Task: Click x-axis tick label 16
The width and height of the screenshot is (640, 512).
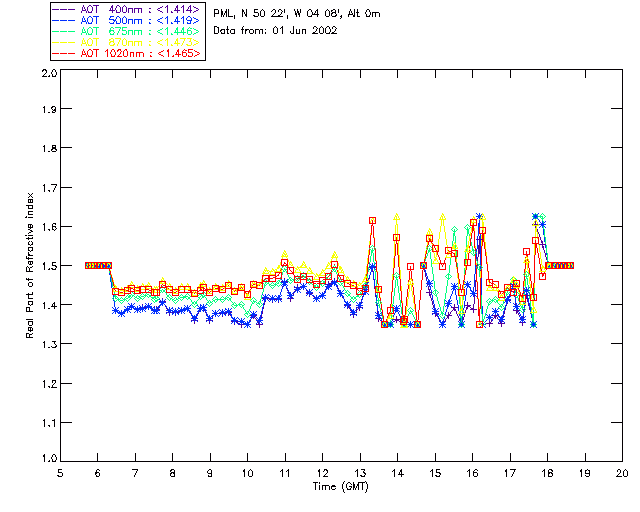Action: pos(473,473)
